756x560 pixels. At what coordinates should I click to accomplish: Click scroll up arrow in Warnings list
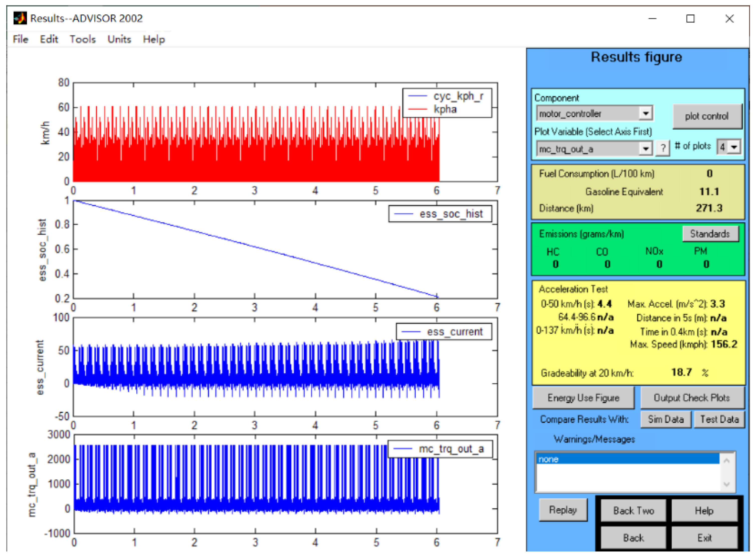coord(726,461)
